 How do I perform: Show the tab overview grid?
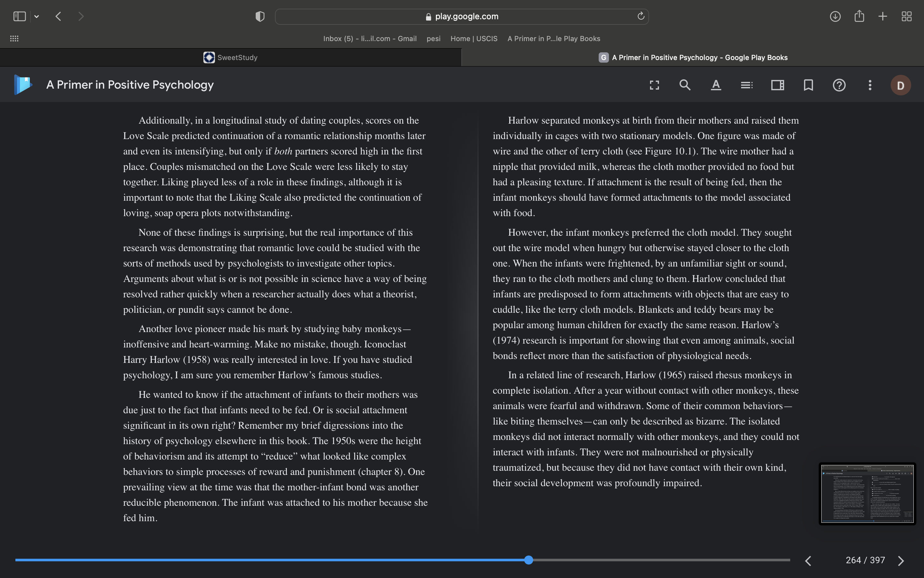(906, 16)
